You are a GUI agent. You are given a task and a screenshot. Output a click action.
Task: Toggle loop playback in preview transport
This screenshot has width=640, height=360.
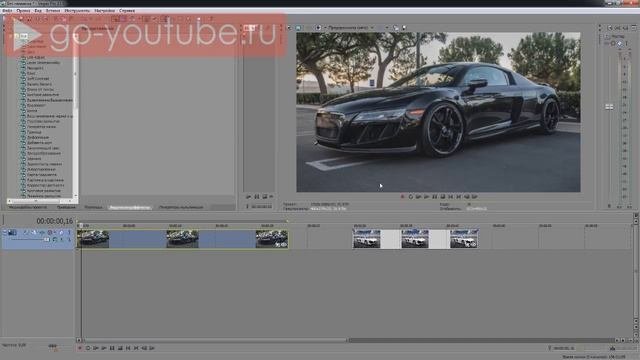coord(411,197)
